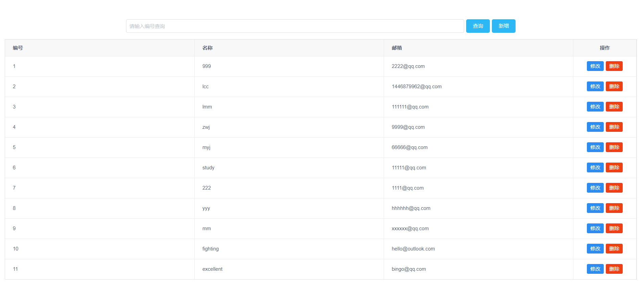644x289 pixels.
Task: Click the email 1446879962@qq.com
Action: pos(416,87)
